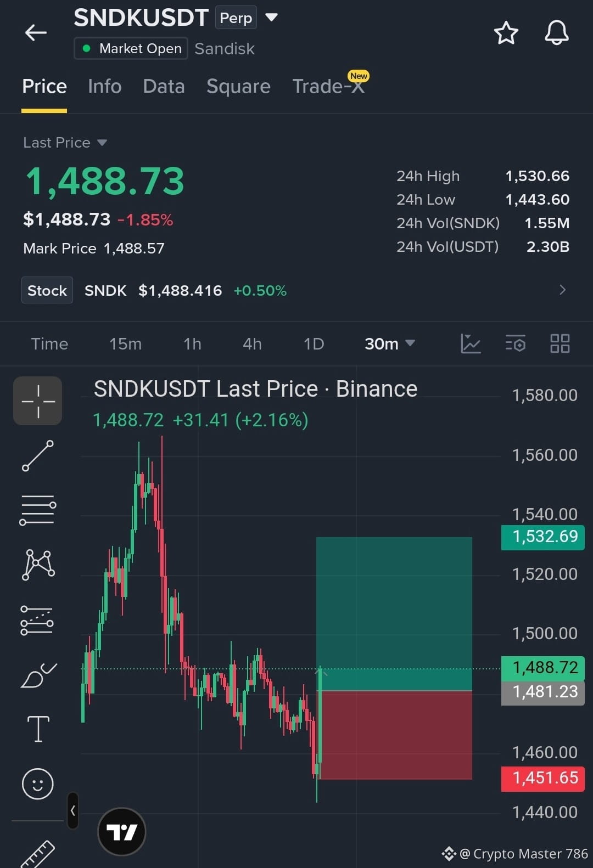This screenshot has width=593, height=868.
Task: Tap the +0.50% stock change value
Action: point(260,291)
